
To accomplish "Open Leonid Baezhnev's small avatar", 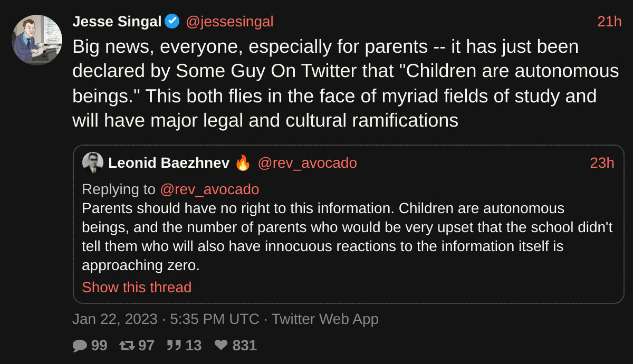I will coord(93,162).
